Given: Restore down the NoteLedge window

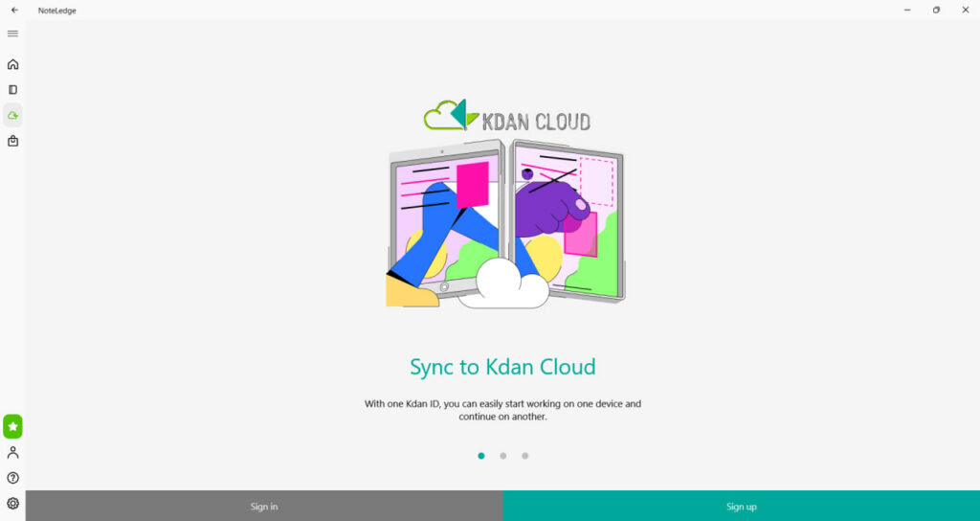Looking at the screenshot, I should (x=936, y=10).
